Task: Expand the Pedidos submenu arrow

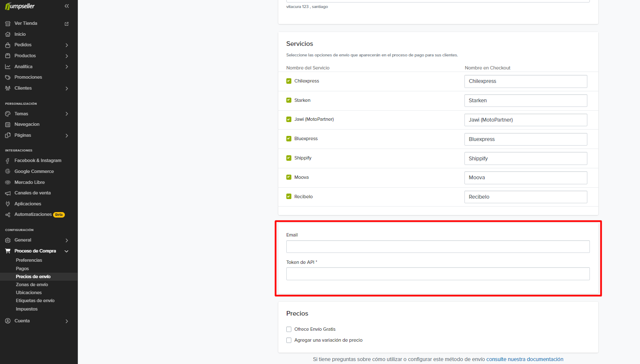Action: click(x=67, y=45)
